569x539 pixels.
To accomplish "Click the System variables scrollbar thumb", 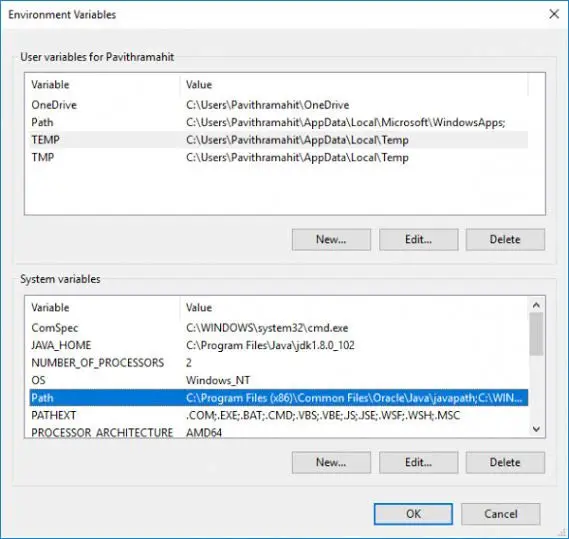I will click(x=536, y=334).
